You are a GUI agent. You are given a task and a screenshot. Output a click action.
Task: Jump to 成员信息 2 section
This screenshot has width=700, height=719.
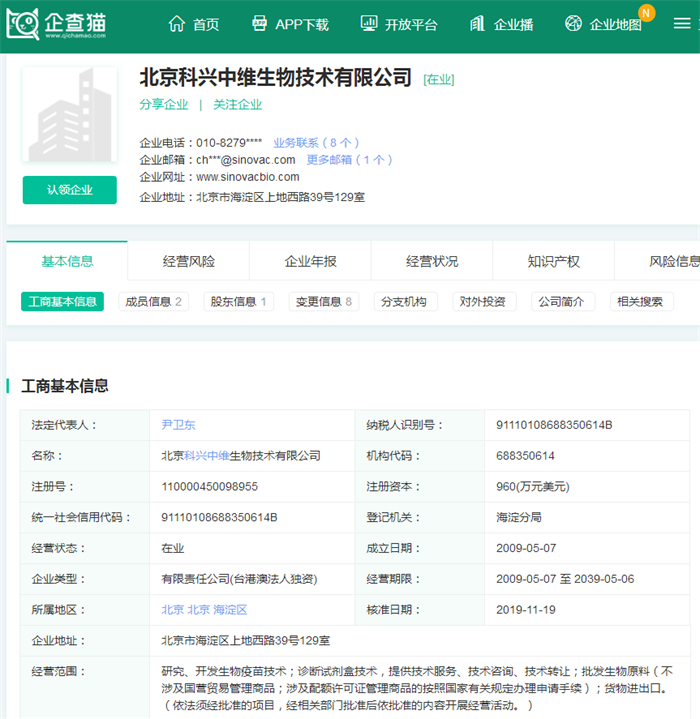click(x=154, y=302)
